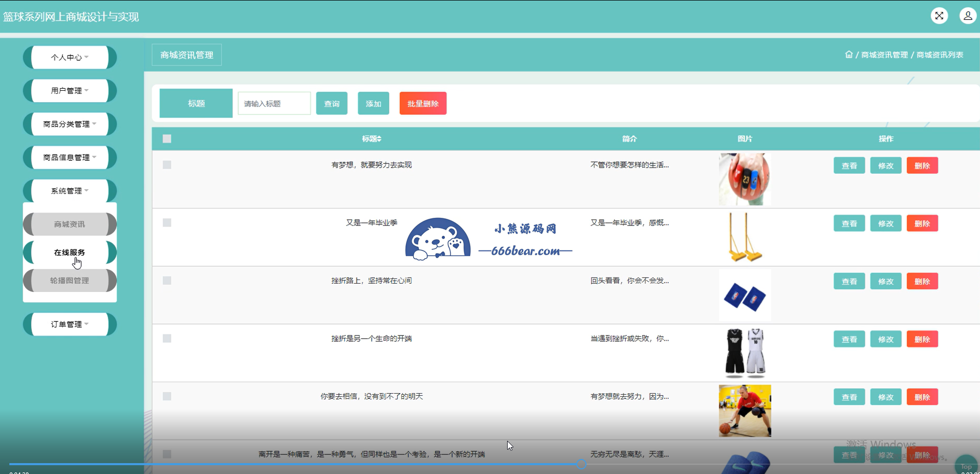The height and width of the screenshot is (474, 980).
Task: Focus the 请输入标题 input field
Action: (274, 104)
